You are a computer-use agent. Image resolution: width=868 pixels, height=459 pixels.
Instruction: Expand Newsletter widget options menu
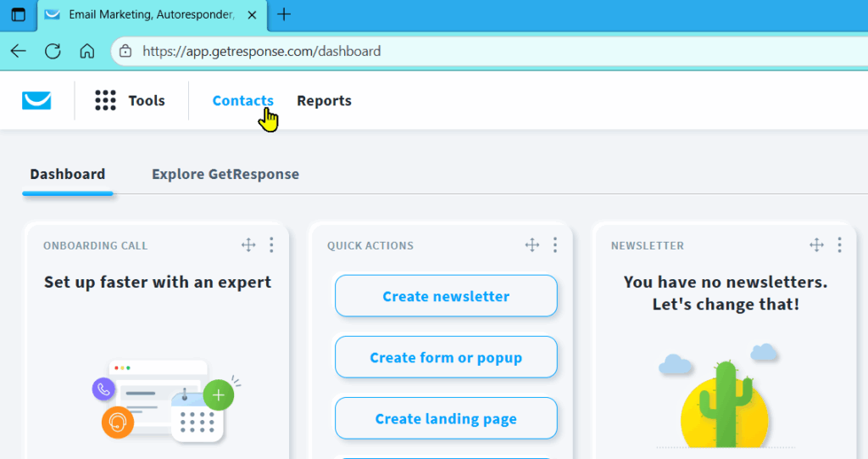tap(839, 245)
